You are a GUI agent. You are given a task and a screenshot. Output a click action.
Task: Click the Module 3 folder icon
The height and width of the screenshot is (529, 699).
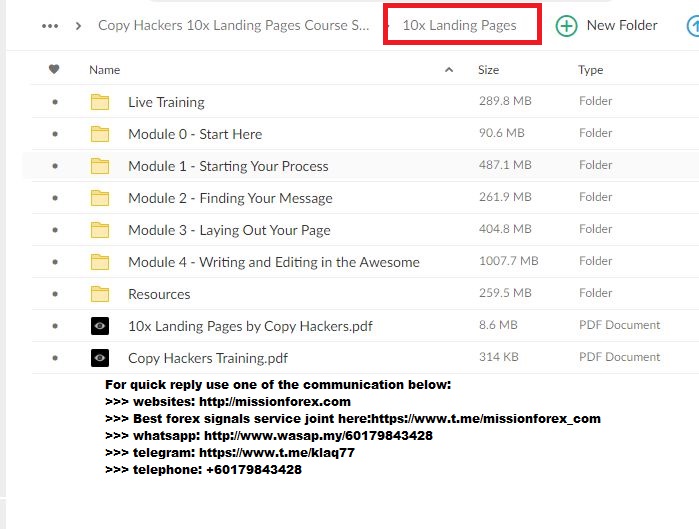click(x=100, y=230)
